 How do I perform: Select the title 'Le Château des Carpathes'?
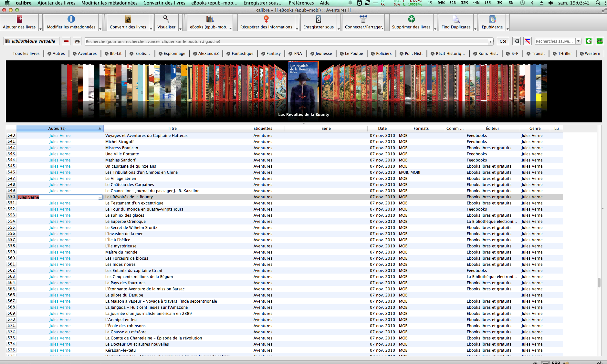(x=130, y=185)
